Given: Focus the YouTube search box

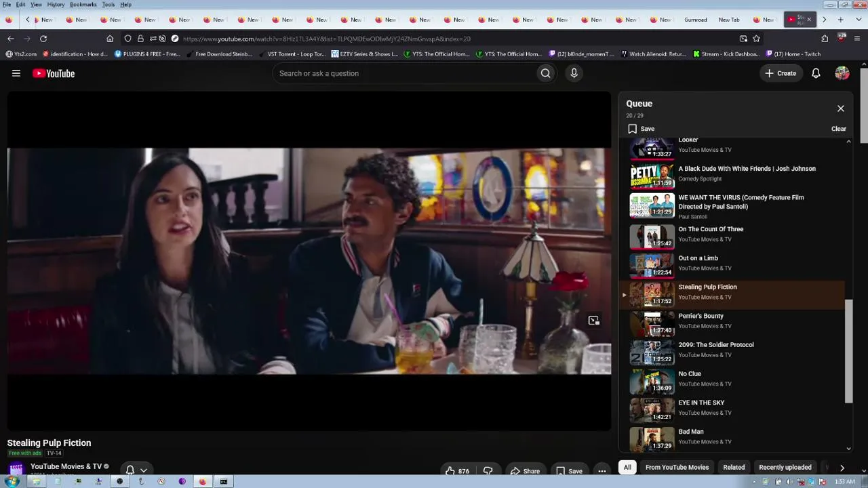Looking at the screenshot, I should click(404, 73).
